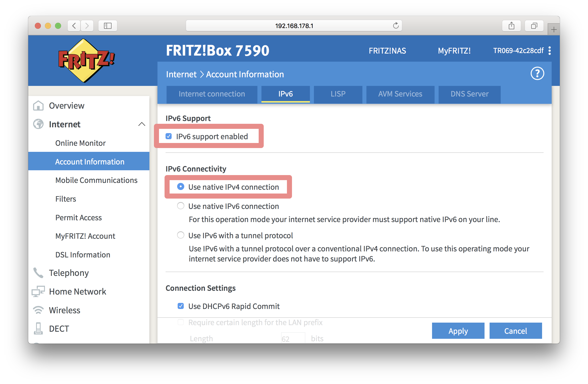Select Use native IPv4 connection
This screenshot has width=588, height=384.
tap(181, 187)
